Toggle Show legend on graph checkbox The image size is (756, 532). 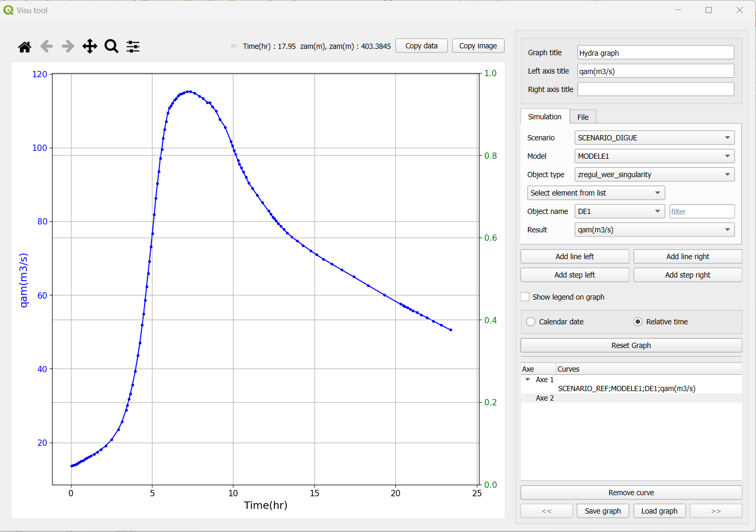(x=525, y=296)
